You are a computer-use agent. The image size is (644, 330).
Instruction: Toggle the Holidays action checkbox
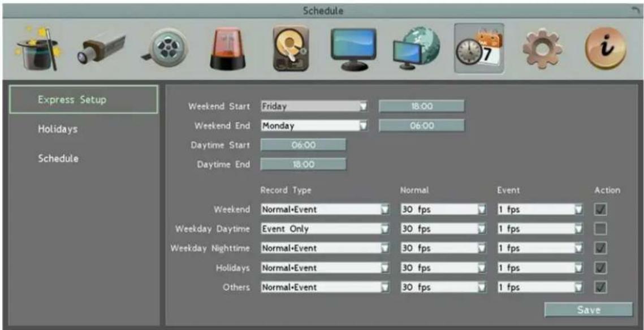(600, 268)
